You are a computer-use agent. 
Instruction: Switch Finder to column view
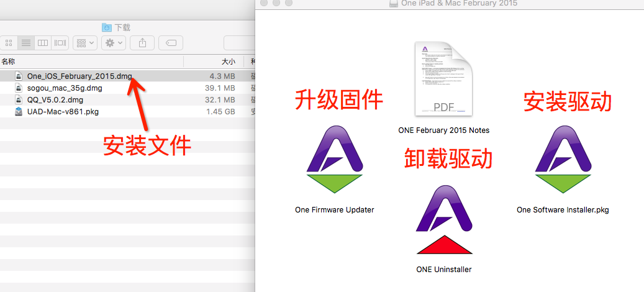click(x=43, y=43)
